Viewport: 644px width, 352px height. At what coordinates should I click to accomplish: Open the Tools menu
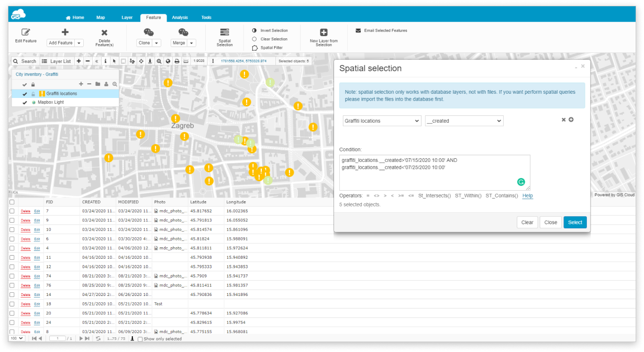point(206,17)
